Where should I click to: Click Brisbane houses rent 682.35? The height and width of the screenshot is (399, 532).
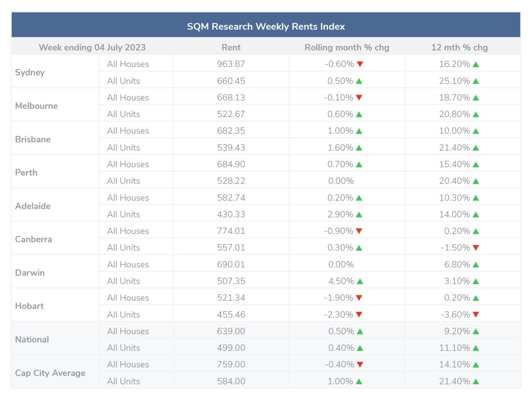(x=231, y=131)
